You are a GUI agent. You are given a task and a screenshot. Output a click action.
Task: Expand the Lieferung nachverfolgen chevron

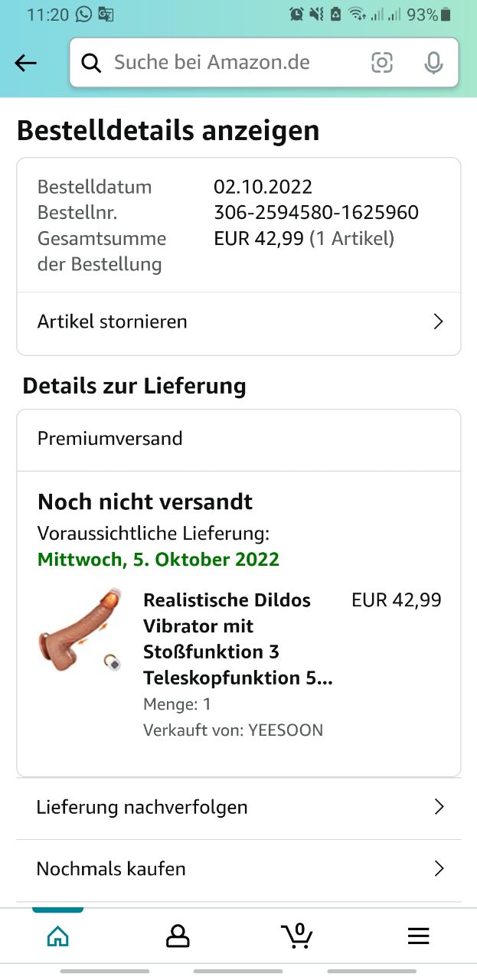pos(439,807)
